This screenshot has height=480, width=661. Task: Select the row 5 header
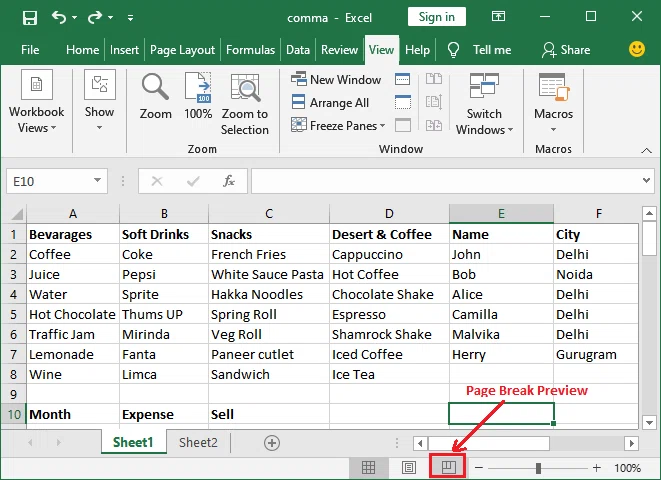pos(13,314)
